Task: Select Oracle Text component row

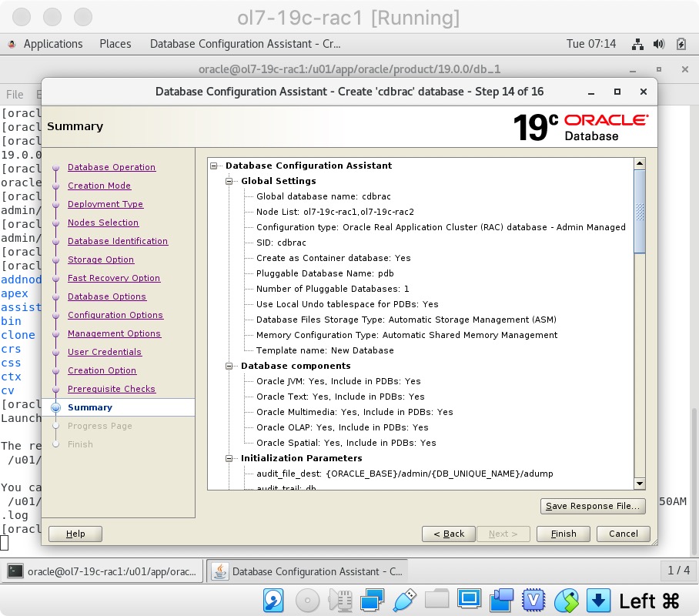Action: (340, 397)
